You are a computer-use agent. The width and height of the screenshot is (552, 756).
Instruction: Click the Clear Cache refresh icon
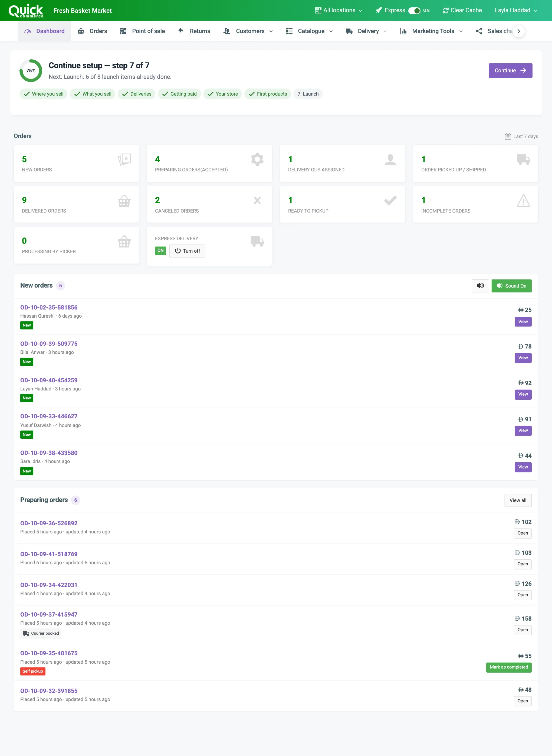click(x=445, y=10)
